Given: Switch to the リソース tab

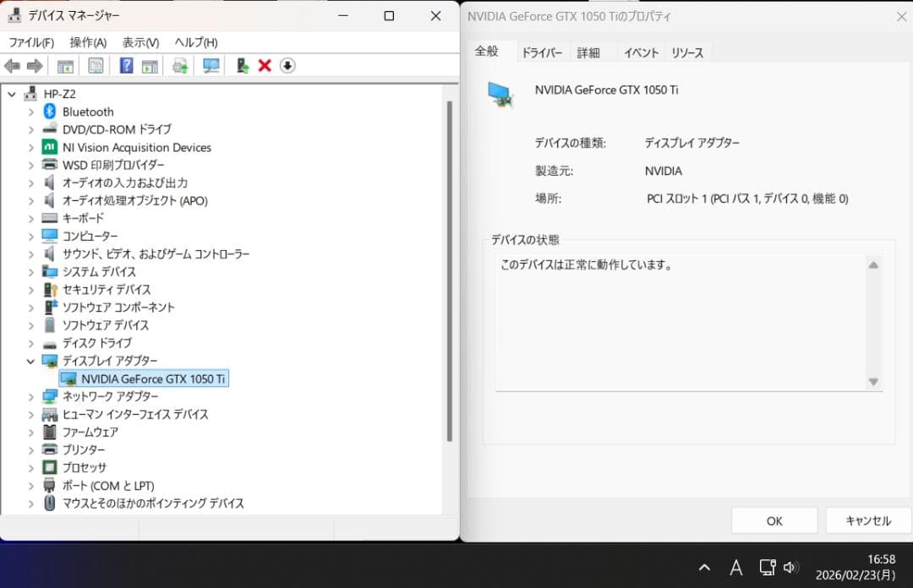Looking at the screenshot, I should (687, 53).
